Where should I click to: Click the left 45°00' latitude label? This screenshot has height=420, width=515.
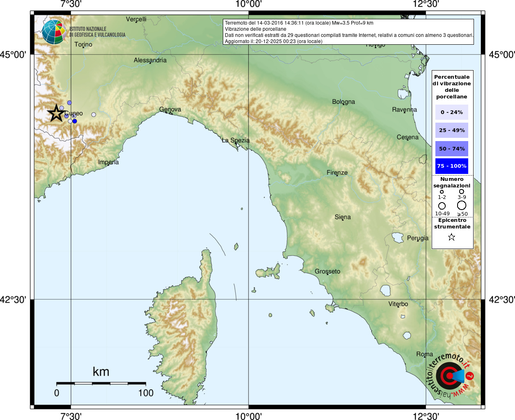coord(13,55)
